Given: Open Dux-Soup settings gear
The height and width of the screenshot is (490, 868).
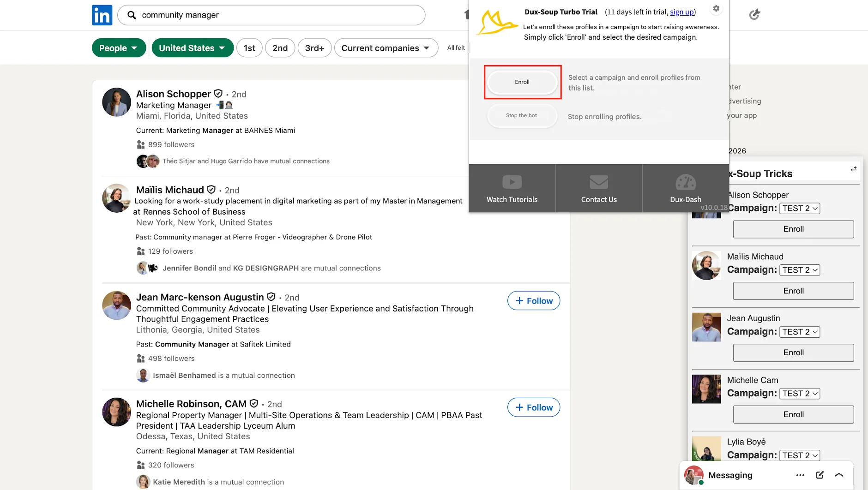Looking at the screenshot, I should [x=716, y=8].
